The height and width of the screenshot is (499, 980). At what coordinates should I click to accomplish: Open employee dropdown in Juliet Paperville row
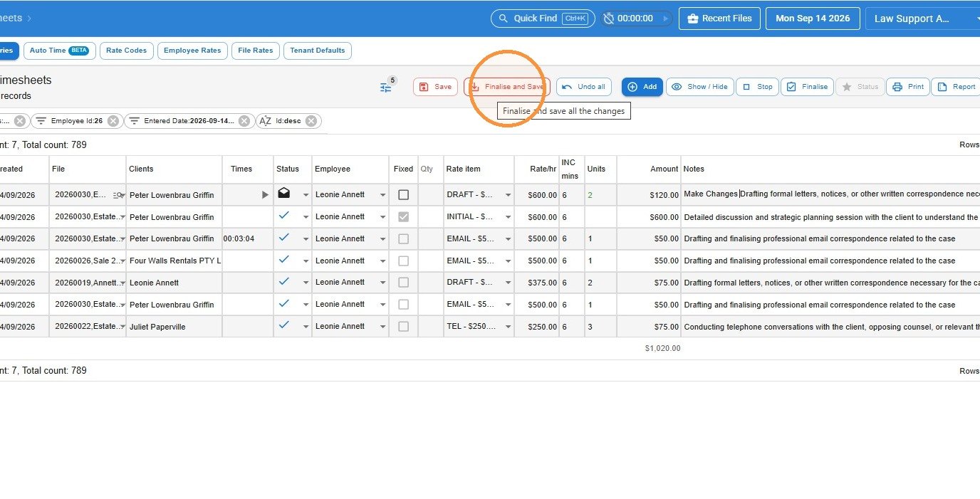[382, 327]
